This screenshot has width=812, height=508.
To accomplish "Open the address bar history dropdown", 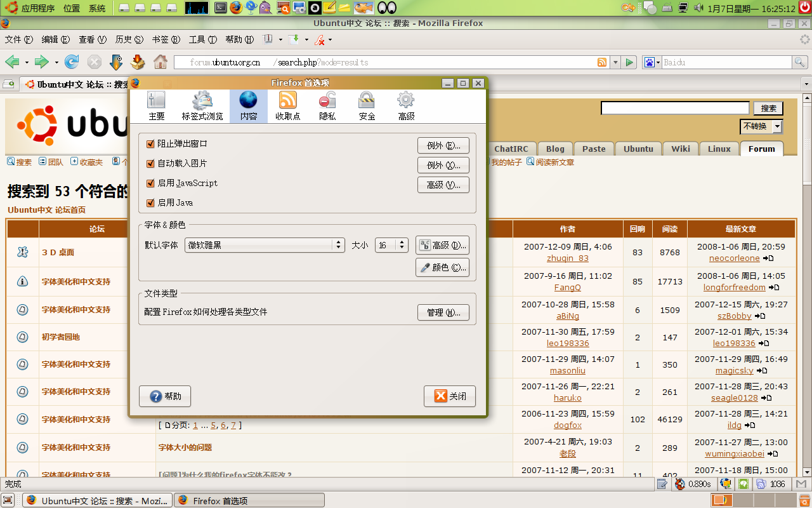I will pyautogui.click(x=615, y=62).
